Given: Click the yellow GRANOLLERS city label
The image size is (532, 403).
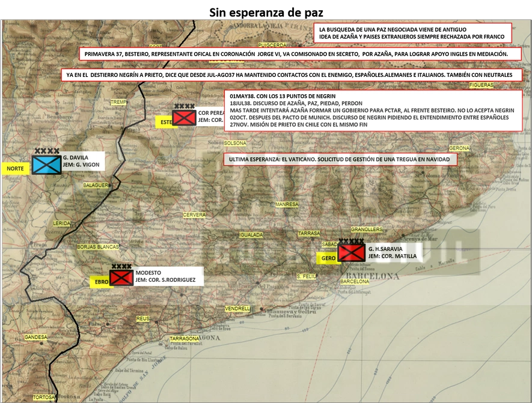Looking at the screenshot, I should click(x=367, y=229).
